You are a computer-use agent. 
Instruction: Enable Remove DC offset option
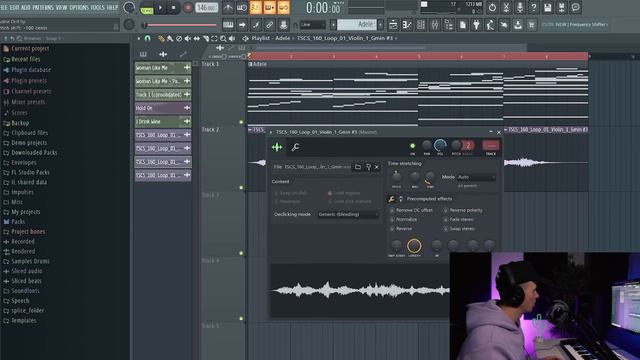[x=411, y=210]
